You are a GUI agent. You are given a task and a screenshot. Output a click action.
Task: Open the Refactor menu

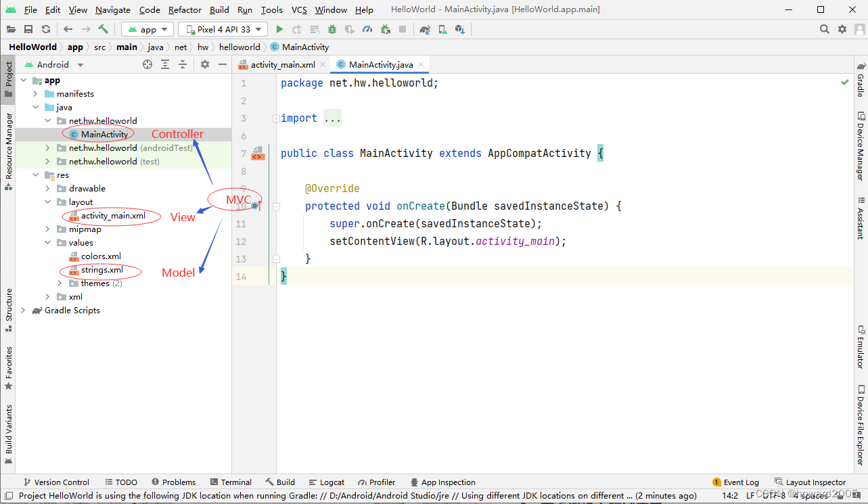pos(185,9)
